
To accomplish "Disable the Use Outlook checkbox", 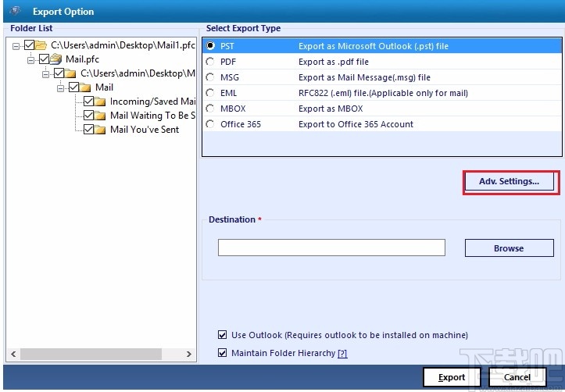I will click(222, 335).
